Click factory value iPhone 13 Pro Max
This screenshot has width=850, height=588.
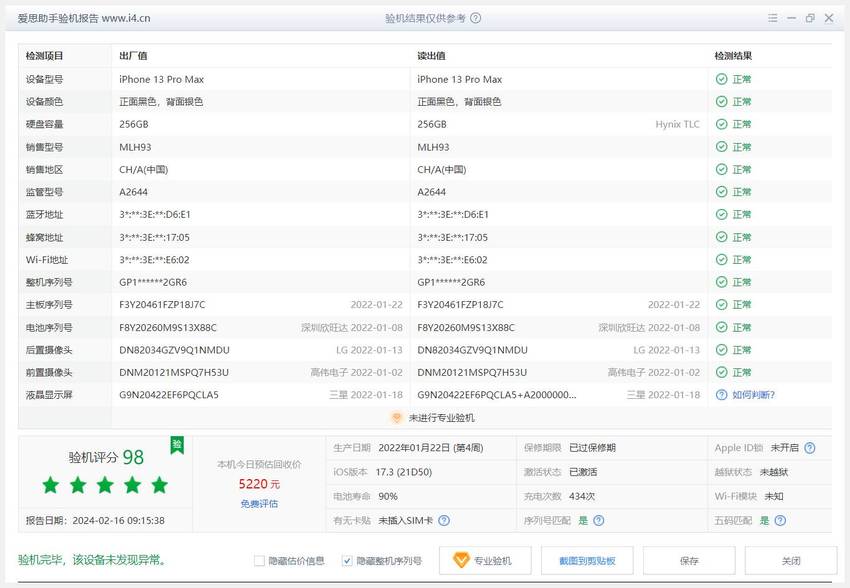click(162, 79)
